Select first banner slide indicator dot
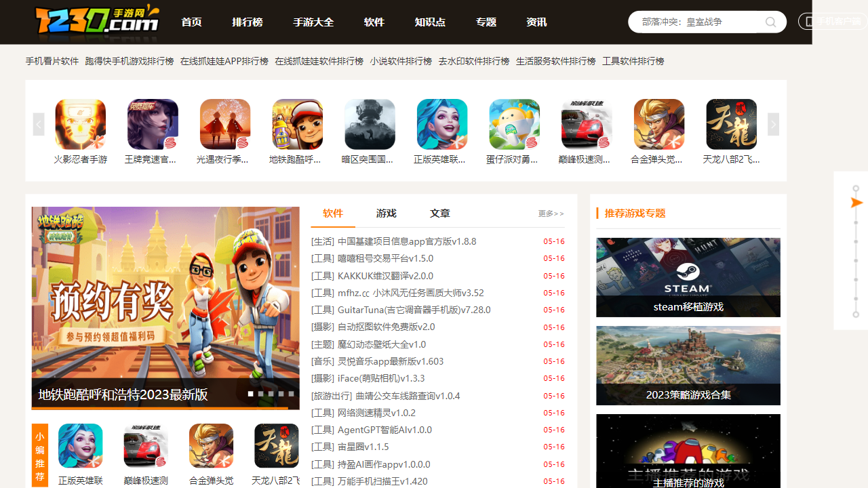The height and width of the screenshot is (488, 868). pyautogui.click(x=250, y=394)
